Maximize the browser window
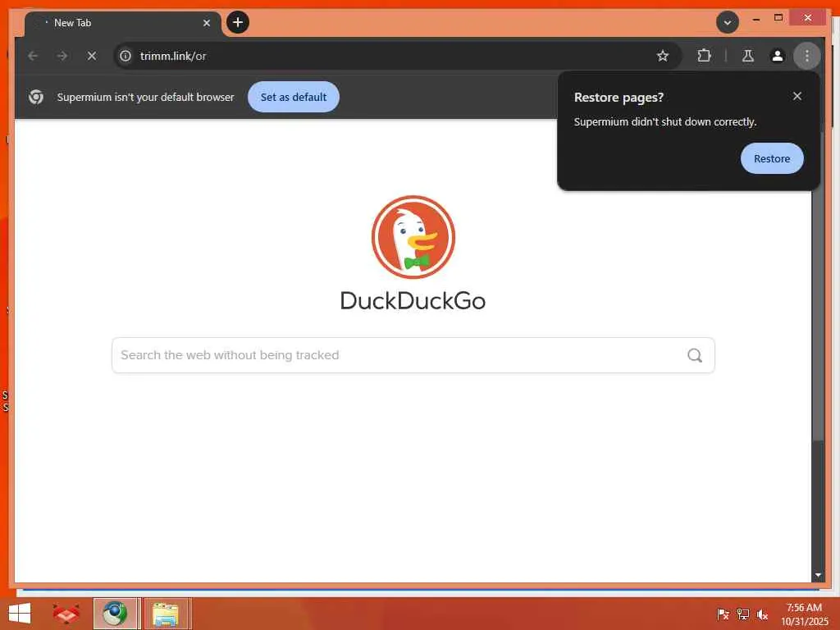Image resolution: width=840 pixels, height=630 pixels. point(778,18)
